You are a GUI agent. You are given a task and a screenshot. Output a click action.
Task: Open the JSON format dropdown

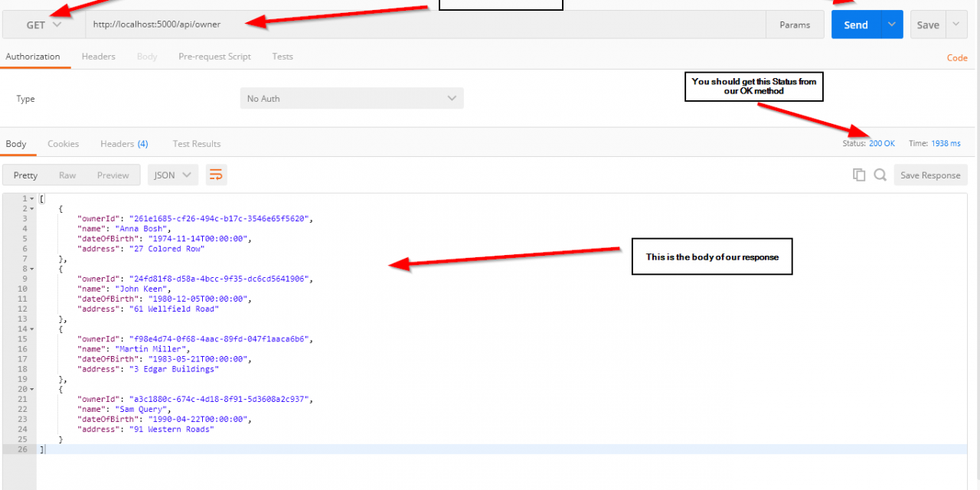(x=173, y=175)
